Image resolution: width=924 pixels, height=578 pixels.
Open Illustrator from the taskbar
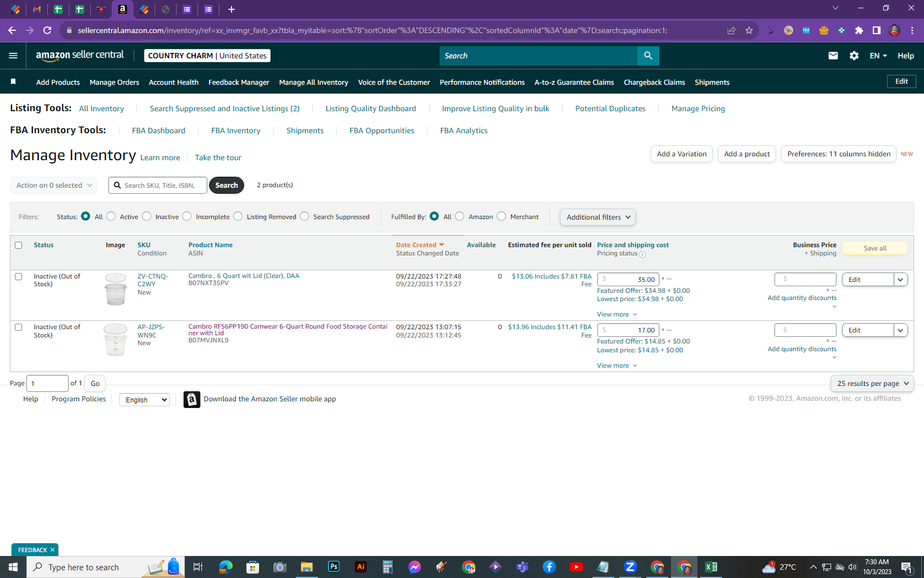click(x=361, y=567)
